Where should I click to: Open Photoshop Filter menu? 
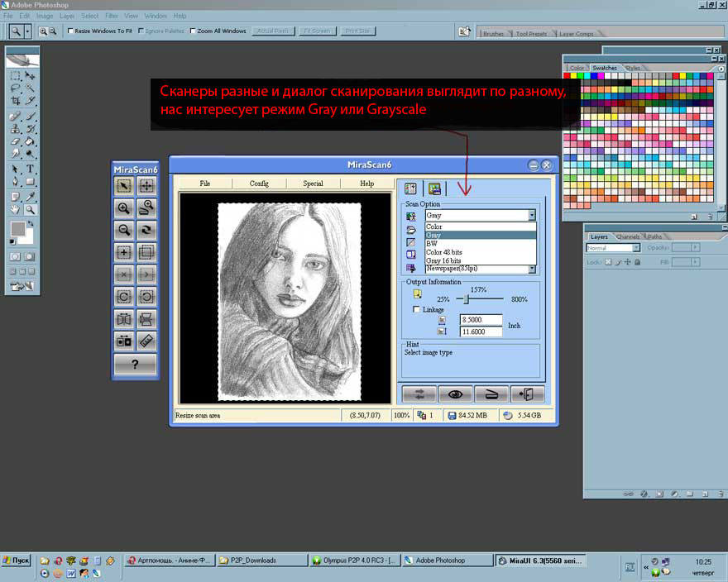click(112, 16)
